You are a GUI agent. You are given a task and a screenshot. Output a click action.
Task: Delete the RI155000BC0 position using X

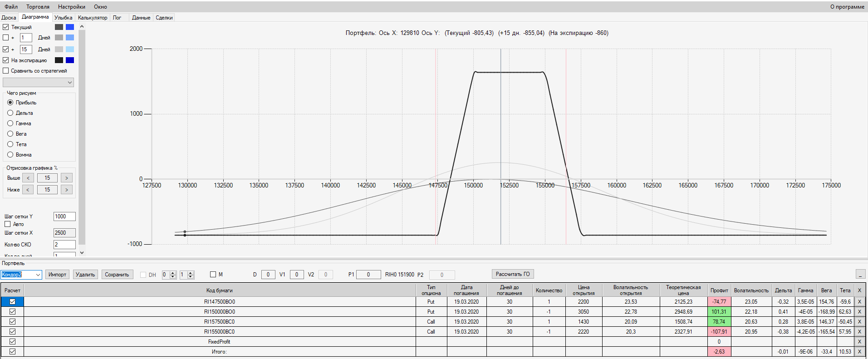click(x=859, y=332)
